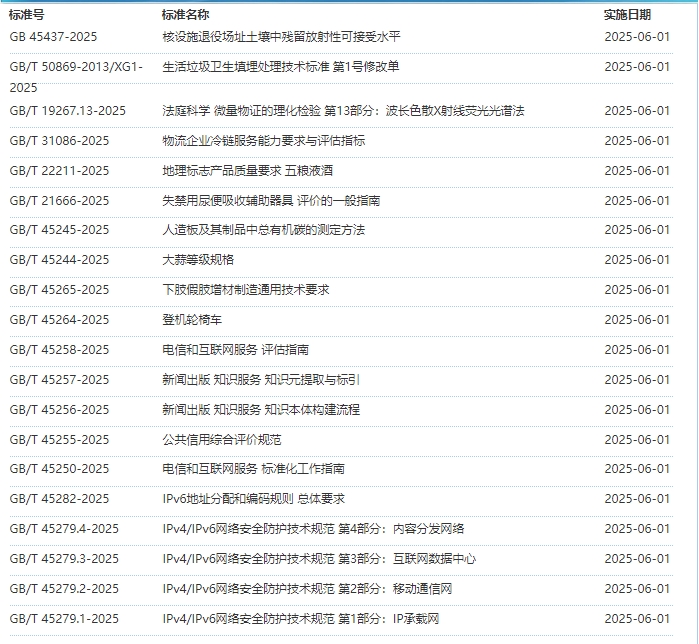Open standard GB/T 50869-2013/XG1-2025

76,77
